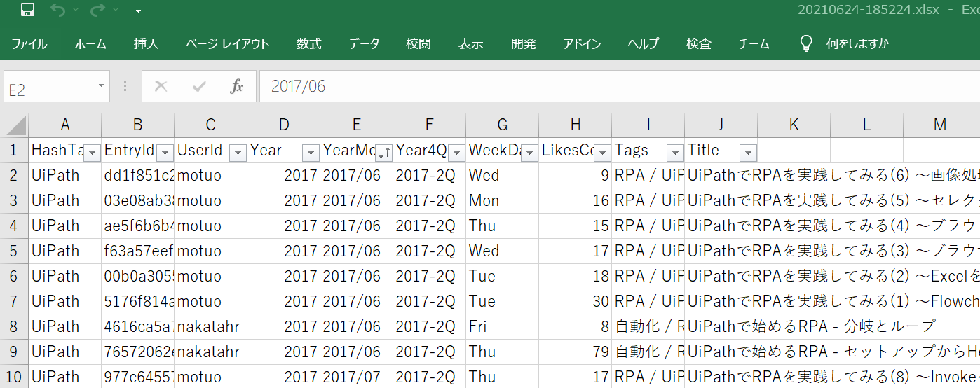Redo the last undone action
The width and height of the screenshot is (980, 388).
(98, 10)
